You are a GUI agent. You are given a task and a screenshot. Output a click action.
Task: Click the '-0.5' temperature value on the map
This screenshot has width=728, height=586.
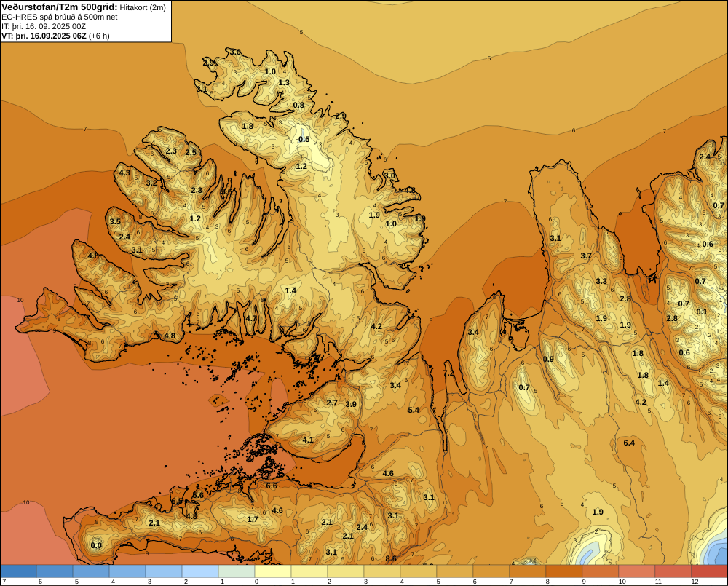(x=303, y=139)
